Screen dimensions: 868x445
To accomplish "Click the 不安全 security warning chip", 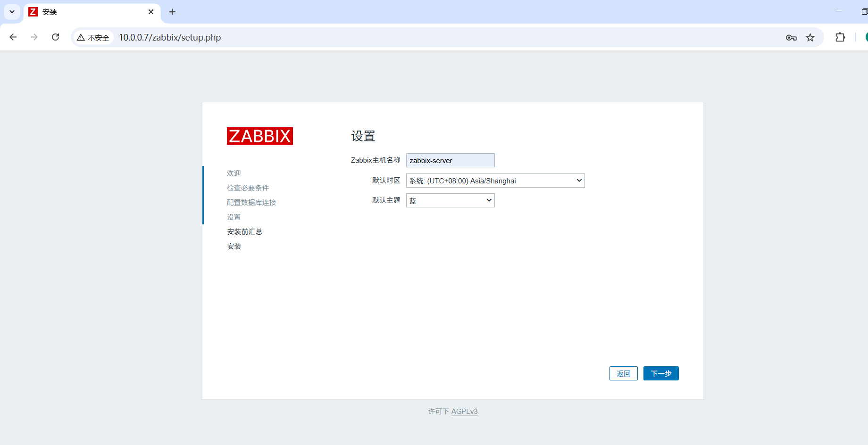I will pyautogui.click(x=93, y=37).
